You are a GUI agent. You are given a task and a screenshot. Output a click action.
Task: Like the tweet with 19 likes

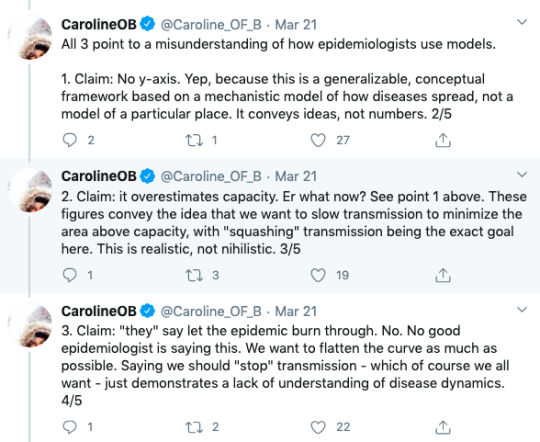click(318, 275)
